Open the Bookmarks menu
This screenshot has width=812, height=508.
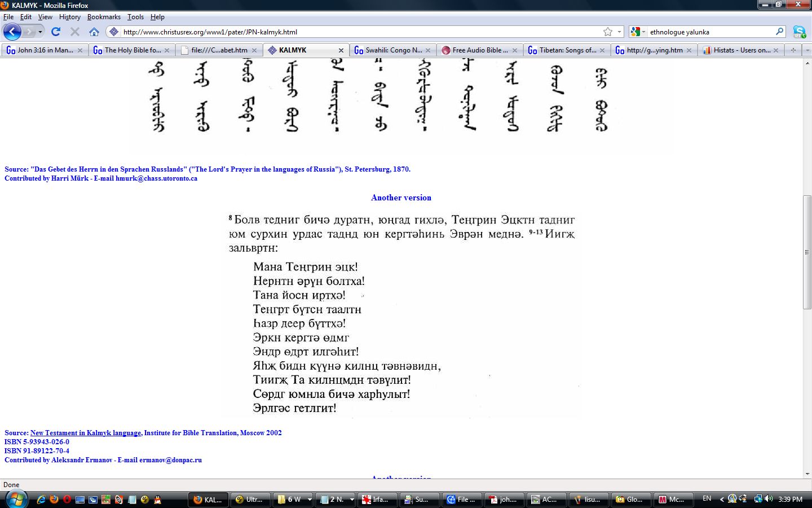(x=104, y=17)
